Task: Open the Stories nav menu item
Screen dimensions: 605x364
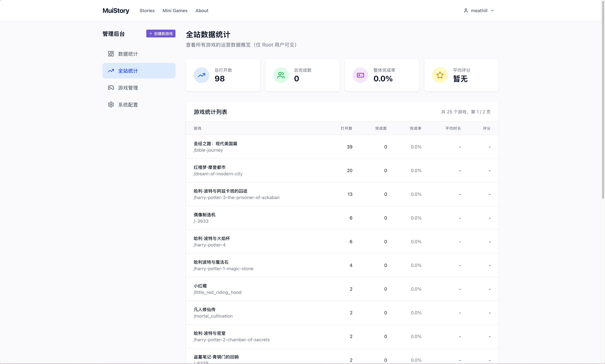Action: click(147, 11)
